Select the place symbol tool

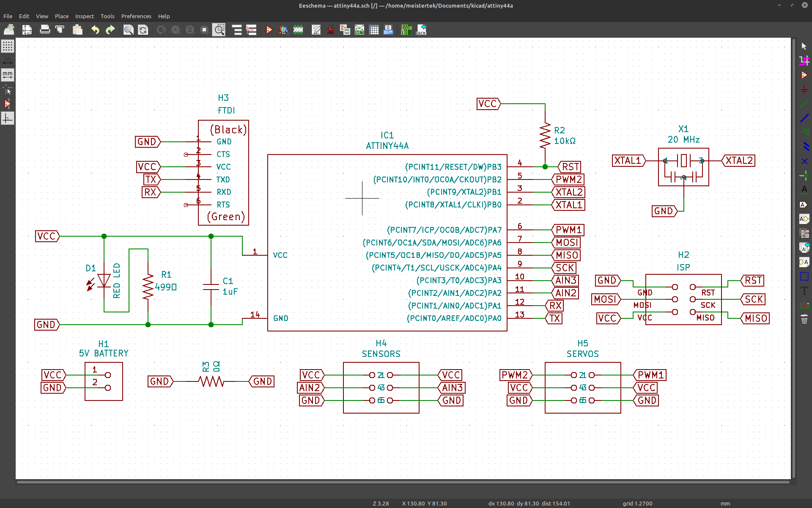pyautogui.click(x=804, y=75)
